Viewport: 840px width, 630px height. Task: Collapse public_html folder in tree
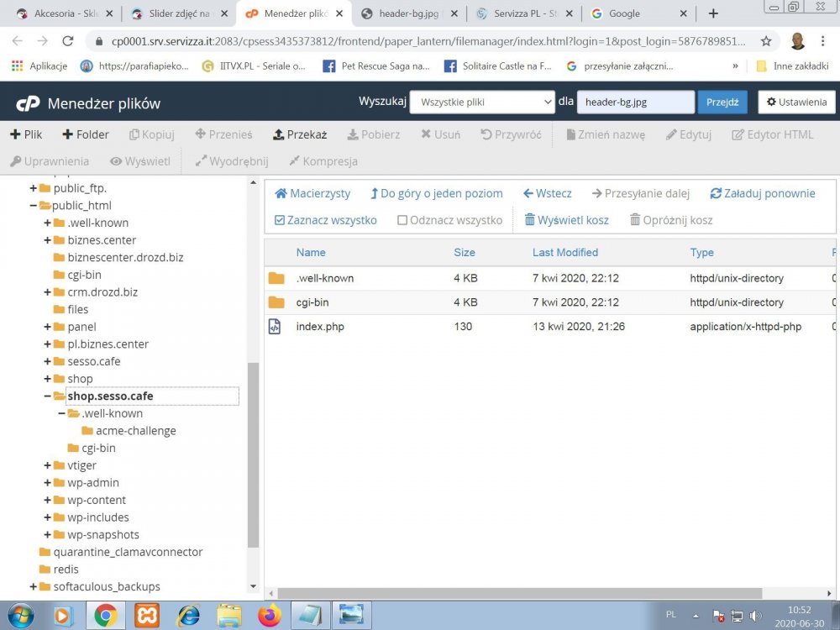click(34, 205)
